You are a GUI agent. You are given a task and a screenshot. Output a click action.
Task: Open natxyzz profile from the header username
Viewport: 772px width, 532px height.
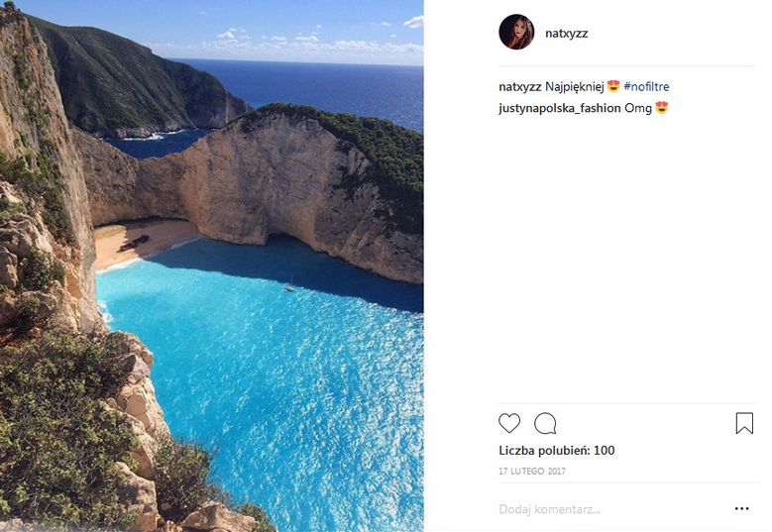[566, 33]
